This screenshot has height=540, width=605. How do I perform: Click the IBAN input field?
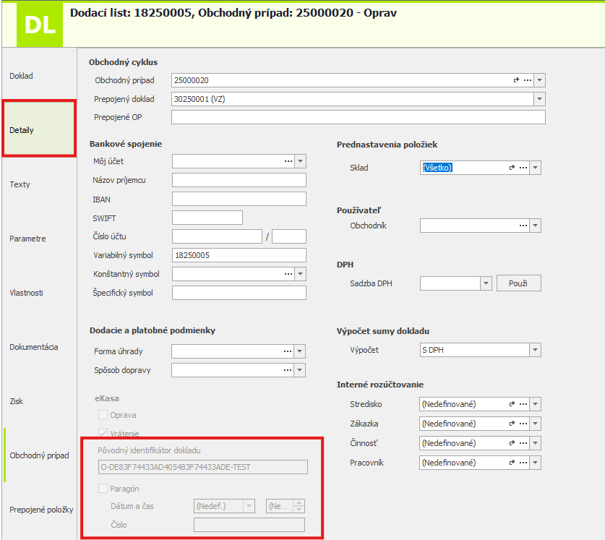coord(239,199)
